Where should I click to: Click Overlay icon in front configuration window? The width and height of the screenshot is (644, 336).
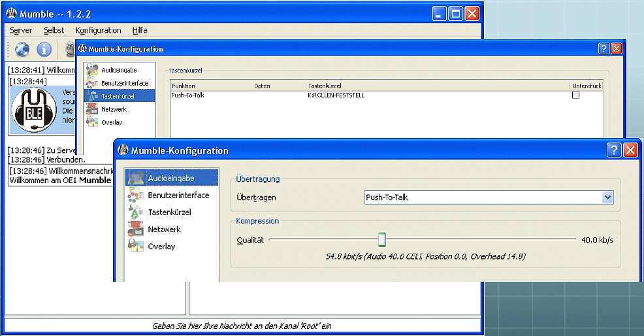136,246
